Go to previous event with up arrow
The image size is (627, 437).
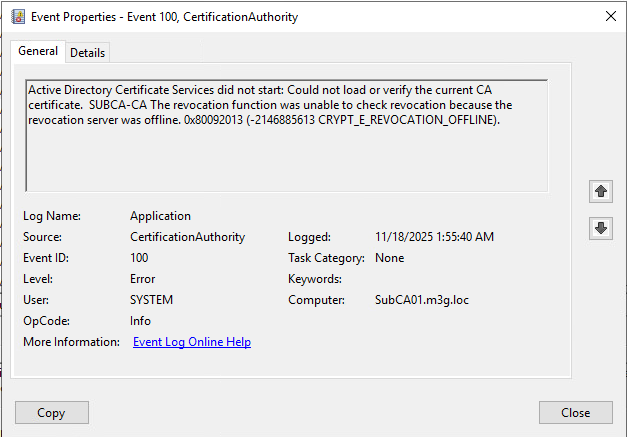coord(600,190)
